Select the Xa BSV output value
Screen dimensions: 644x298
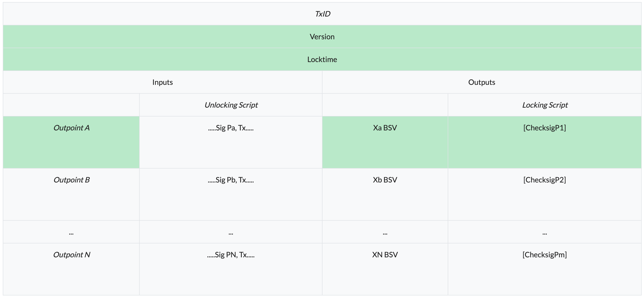[385, 128]
